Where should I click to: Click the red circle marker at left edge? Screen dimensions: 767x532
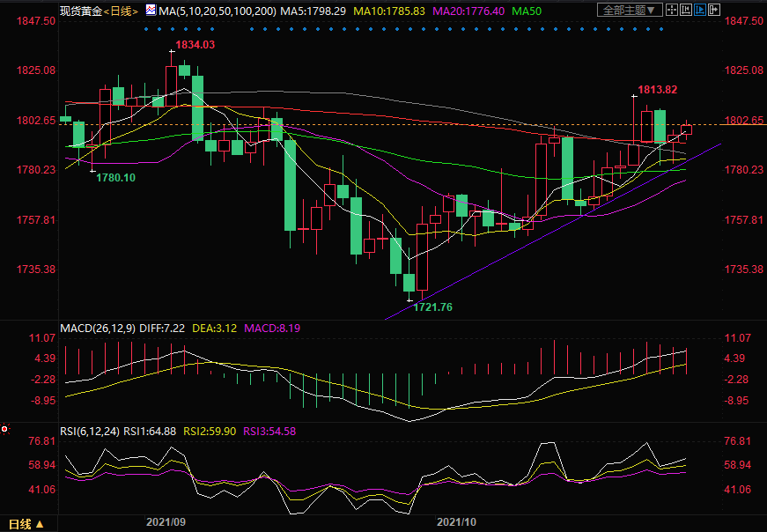4,429
